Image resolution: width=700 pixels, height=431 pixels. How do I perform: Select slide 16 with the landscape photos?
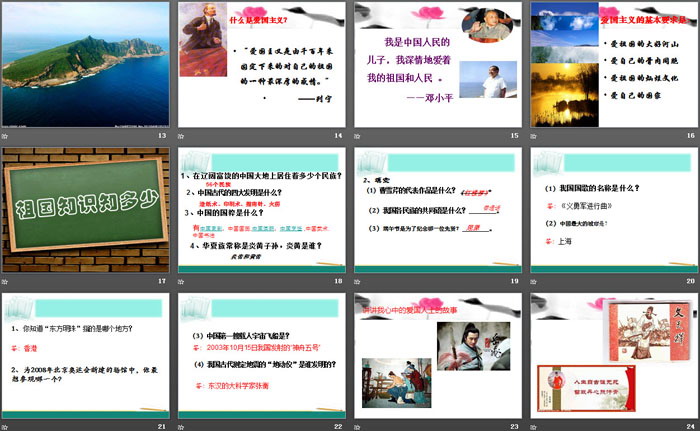(615, 64)
